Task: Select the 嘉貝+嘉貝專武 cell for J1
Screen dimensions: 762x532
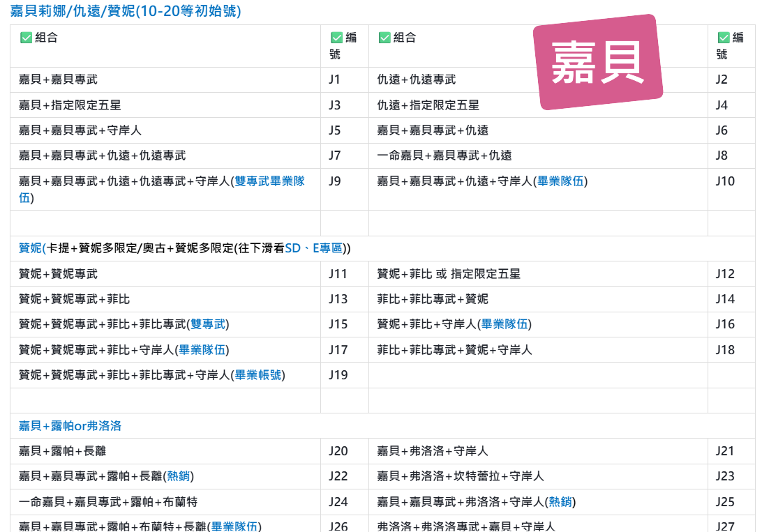Action: pyautogui.click(x=58, y=79)
